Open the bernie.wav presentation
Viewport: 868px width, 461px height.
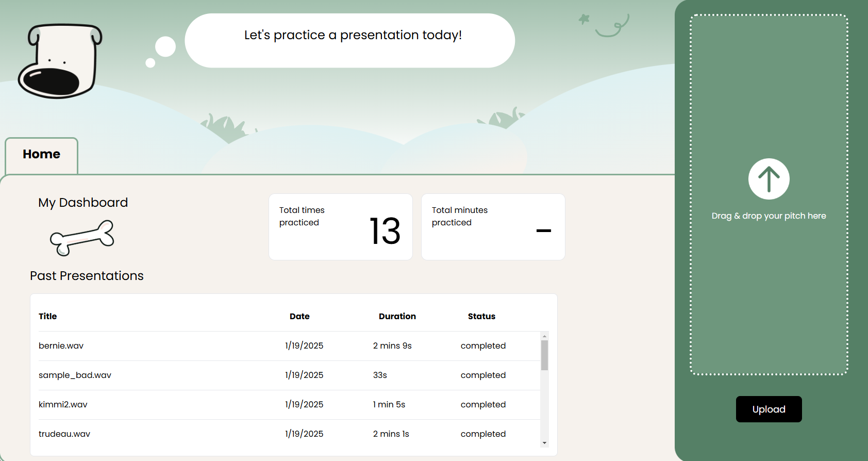[x=61, y=345]
